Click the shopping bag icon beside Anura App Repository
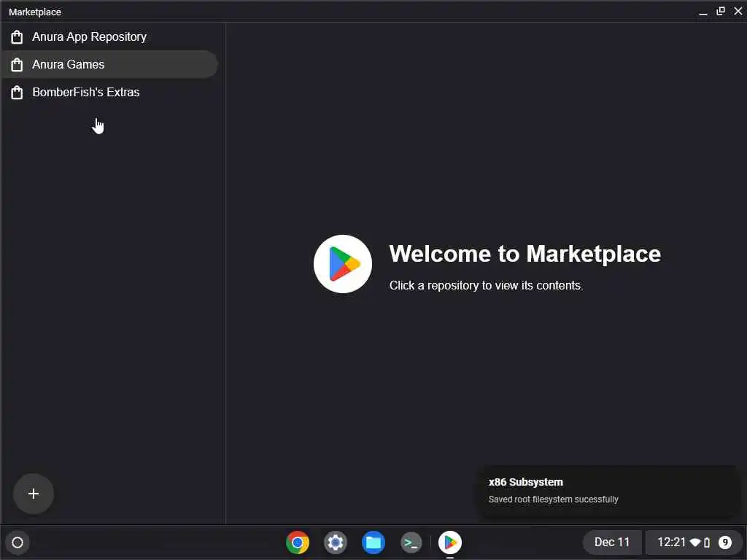 17,36
